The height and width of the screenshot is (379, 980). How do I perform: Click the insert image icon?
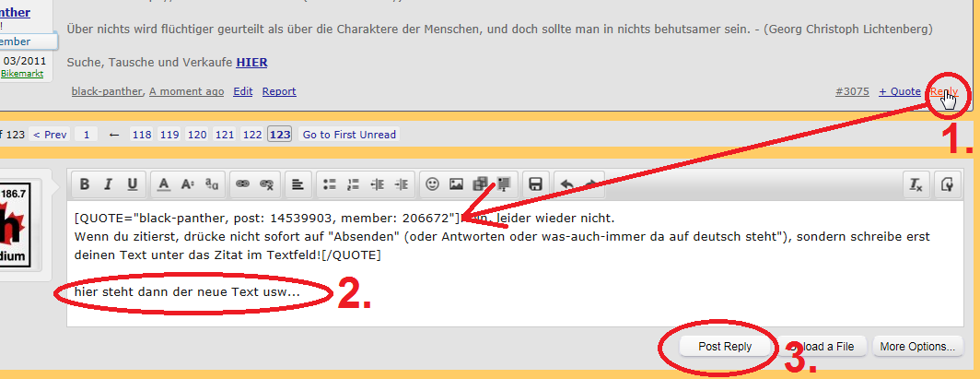pyautogui.click(x=455, y=184)
